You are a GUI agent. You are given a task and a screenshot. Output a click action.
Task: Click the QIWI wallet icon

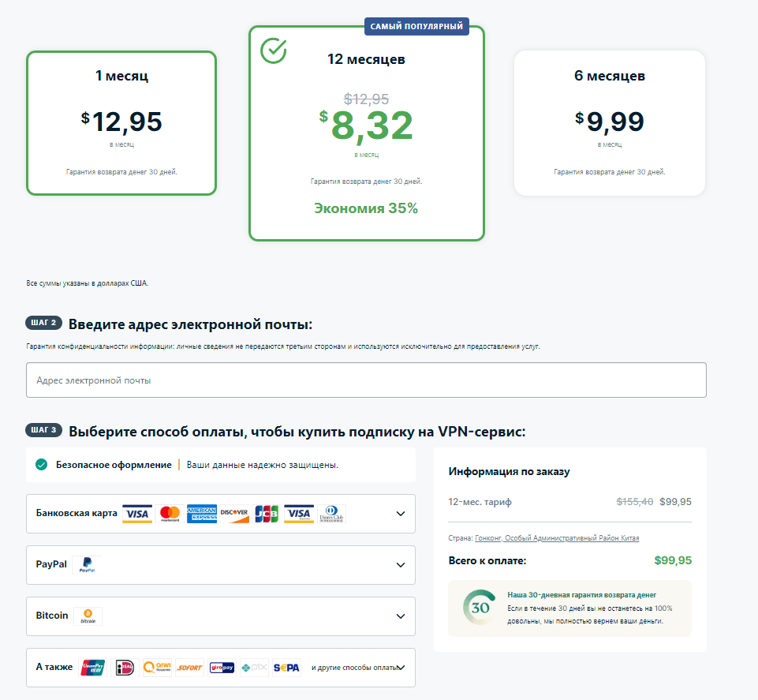click(157, 668)
